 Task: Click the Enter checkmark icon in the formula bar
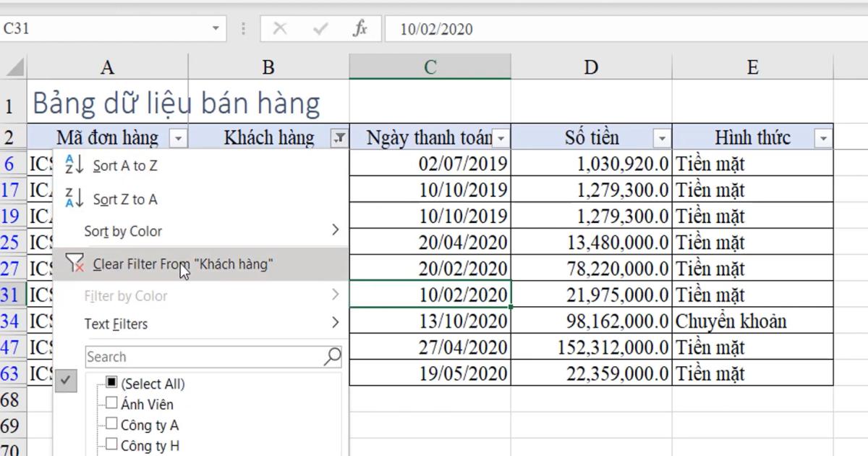(x=319, y=29)
